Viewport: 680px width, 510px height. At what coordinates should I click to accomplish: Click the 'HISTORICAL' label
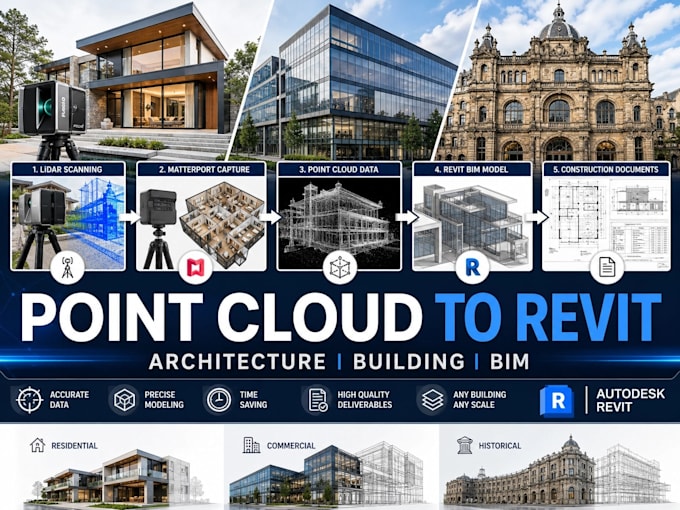500,445
